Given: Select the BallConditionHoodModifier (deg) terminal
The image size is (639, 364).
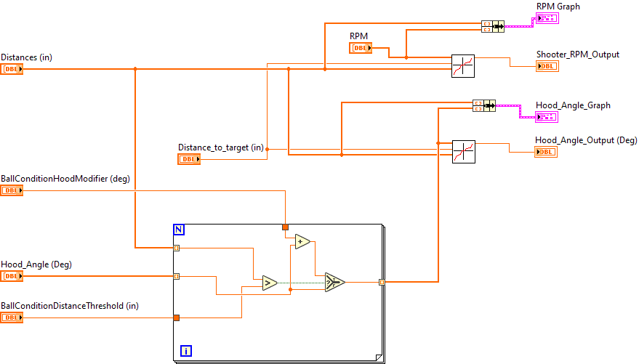Looking at the screenshot, I should tap(12, 190).
